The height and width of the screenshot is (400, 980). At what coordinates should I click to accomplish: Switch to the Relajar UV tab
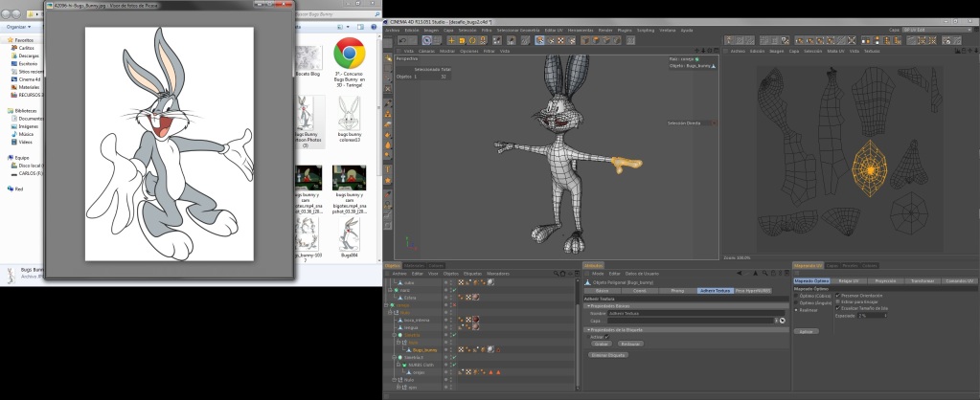tap(849, 280)
